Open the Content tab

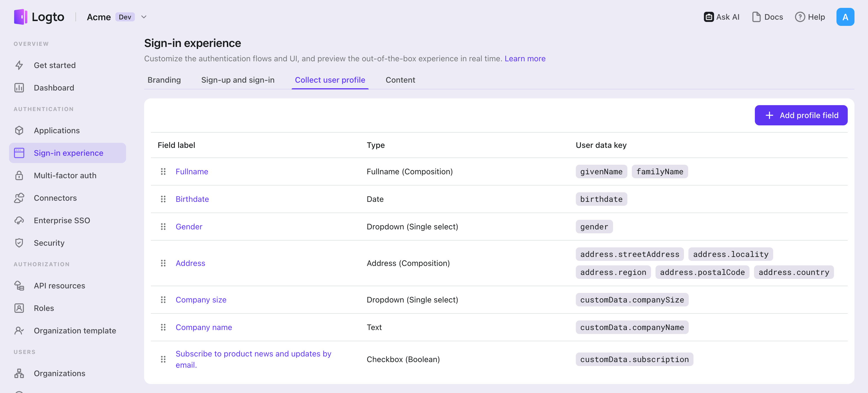[x=400, y=80]
